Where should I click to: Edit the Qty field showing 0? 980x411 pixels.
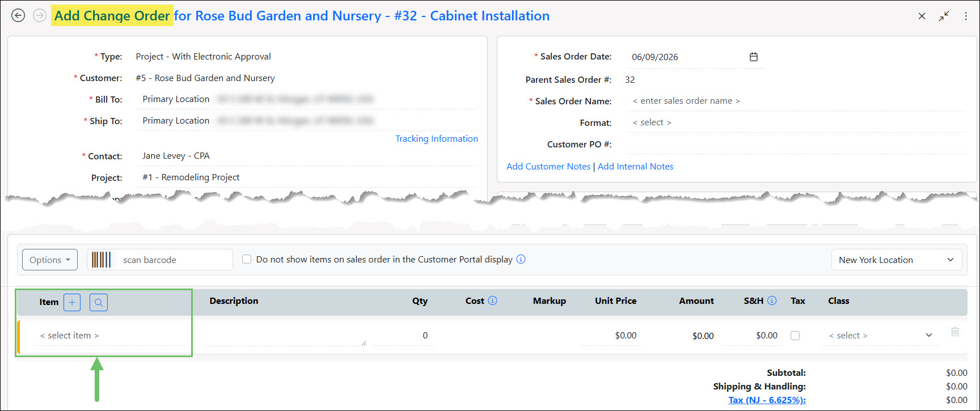tap(404, 336)
